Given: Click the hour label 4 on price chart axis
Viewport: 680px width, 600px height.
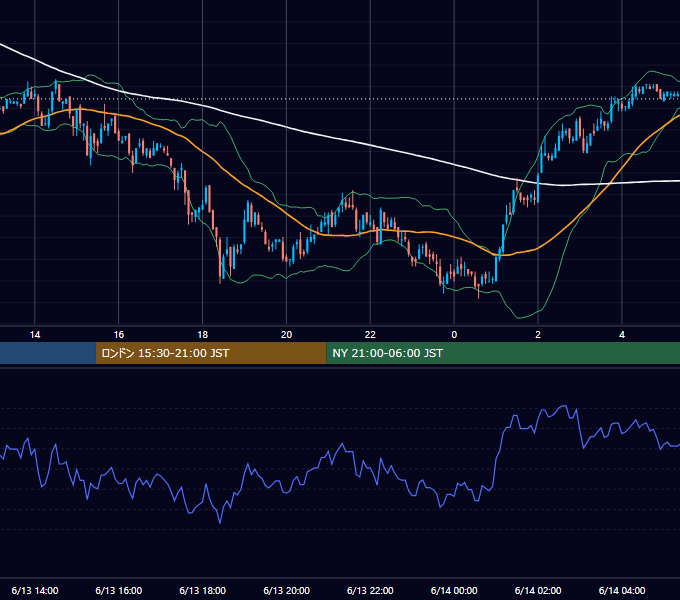Looking at the screenshot, I should pos(622,335).
